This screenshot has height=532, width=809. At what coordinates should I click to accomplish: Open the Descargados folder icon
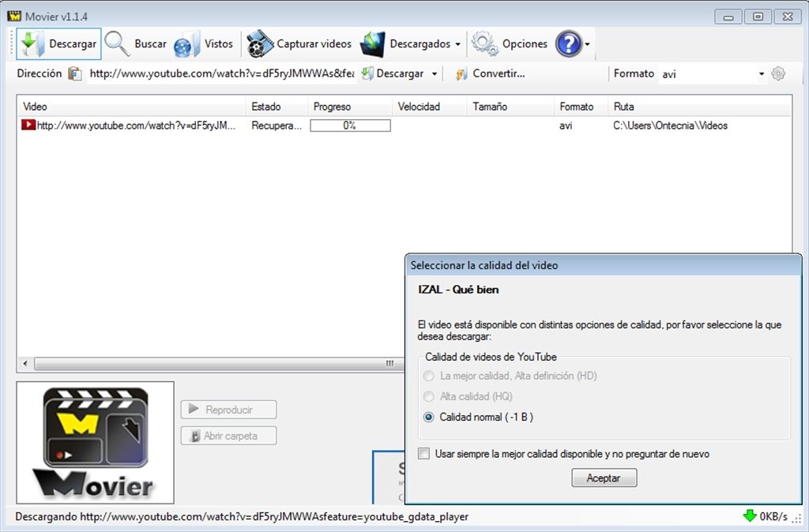[373, 44]
